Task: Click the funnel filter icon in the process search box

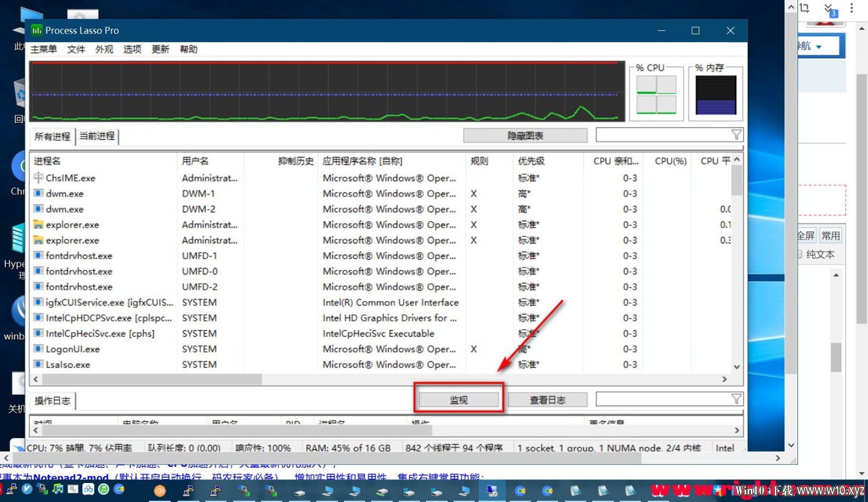Action: pyautogui.click(x=736, y=134)
